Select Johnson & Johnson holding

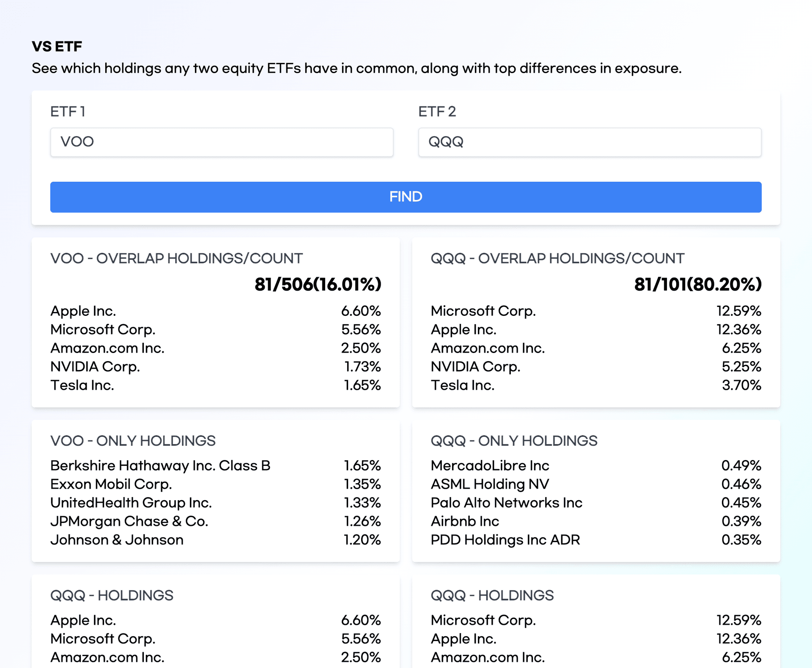(117, 540)
